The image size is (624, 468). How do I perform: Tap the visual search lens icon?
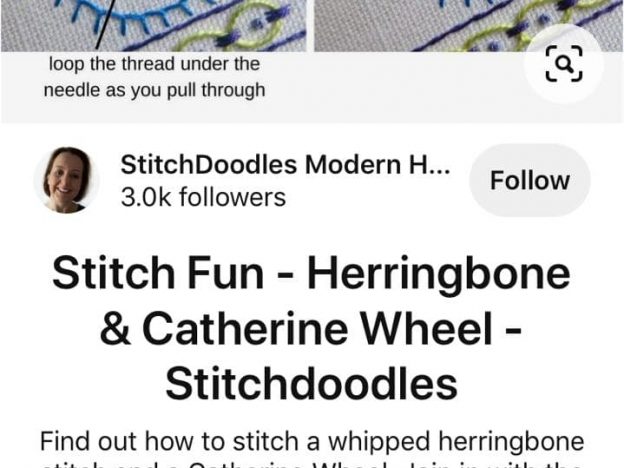[x=564, y=64]
